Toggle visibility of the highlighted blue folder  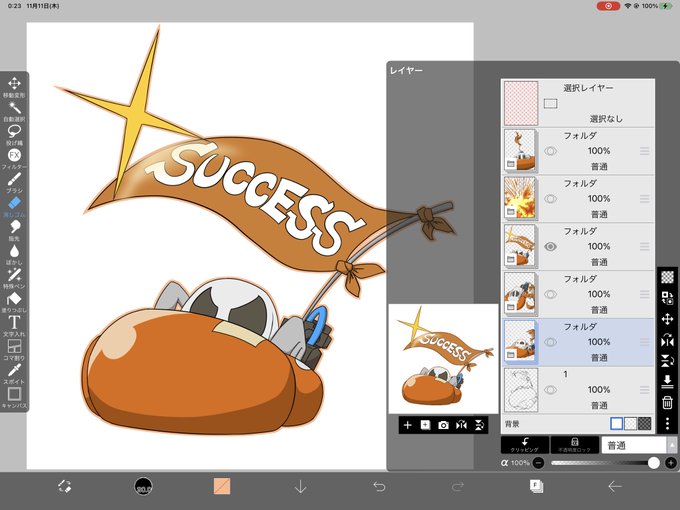click(550, 342)
